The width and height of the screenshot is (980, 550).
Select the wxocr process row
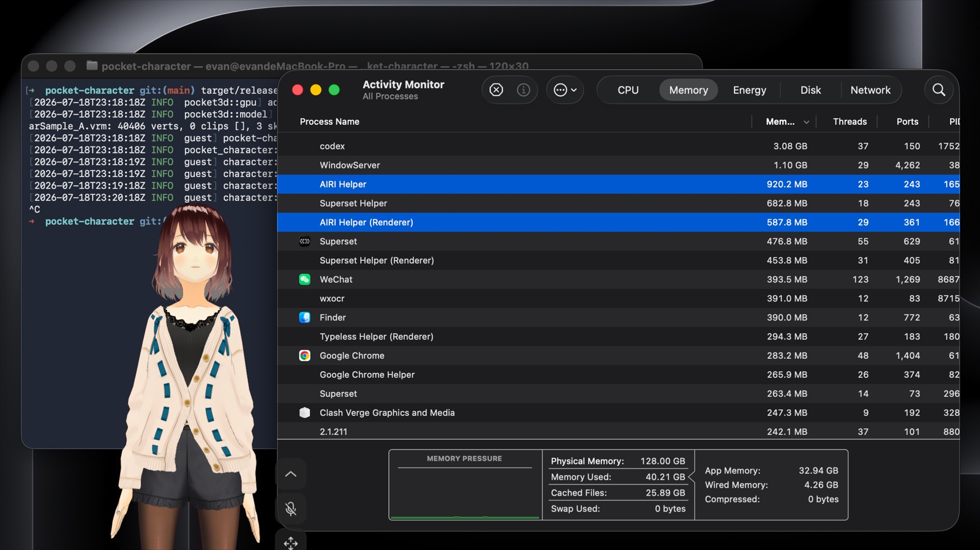(x=619, y=298)
